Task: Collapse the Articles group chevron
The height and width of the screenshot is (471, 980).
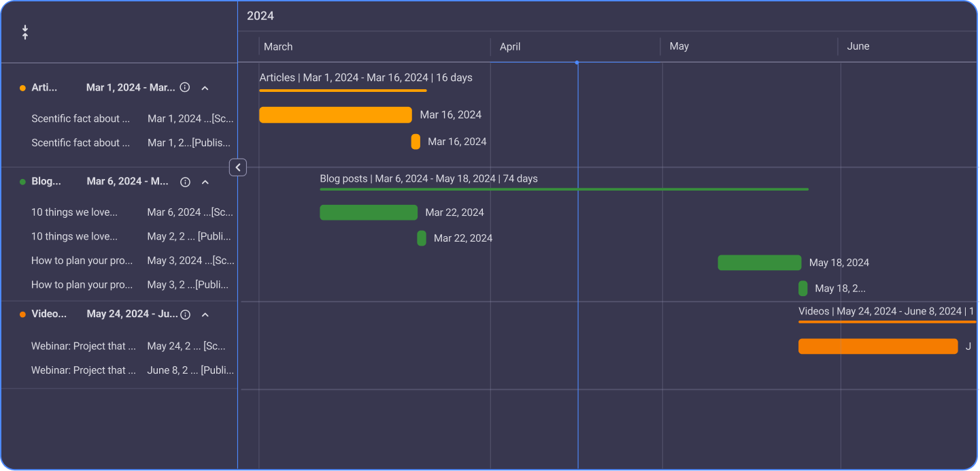Action: pos(205,88)
